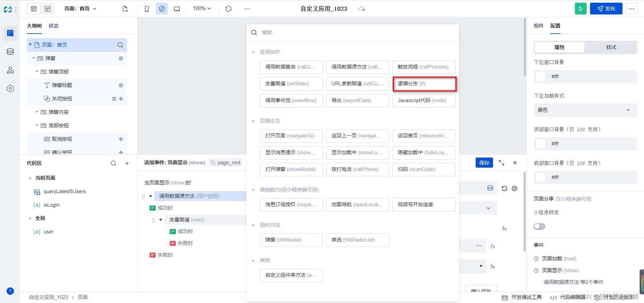Collapse the 全局 group in 代码区
Screen dimensions: 644x303
pos(30,219)
